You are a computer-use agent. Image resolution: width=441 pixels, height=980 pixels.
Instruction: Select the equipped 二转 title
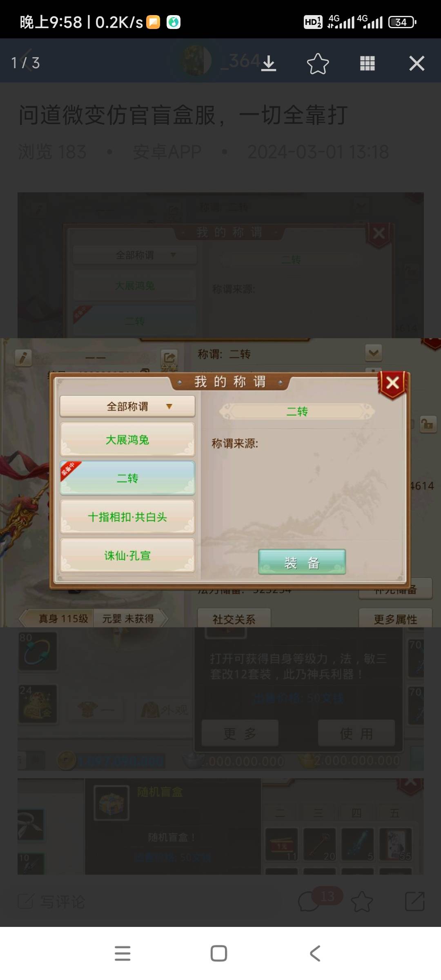[127, 478]
